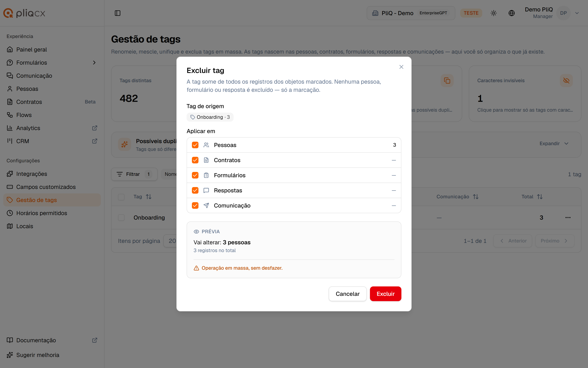Open Analytics external link icon

click(95, 128)
